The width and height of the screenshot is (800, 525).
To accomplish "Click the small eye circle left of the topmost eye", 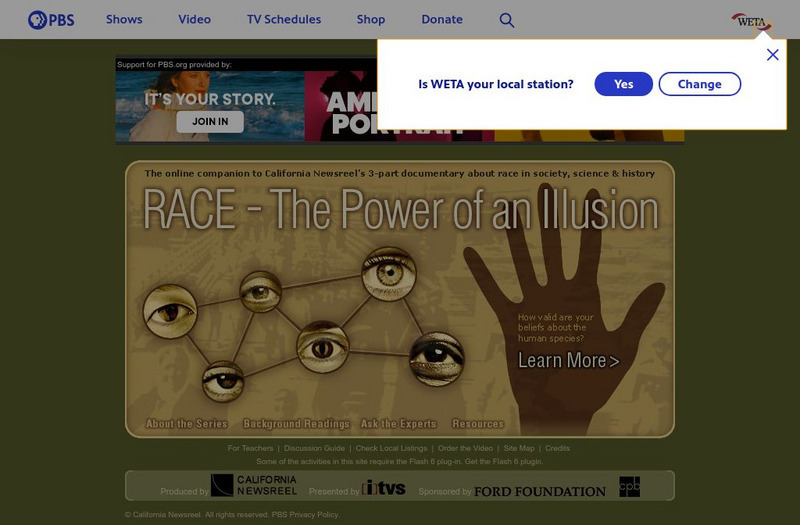I will tap(260, 292).
